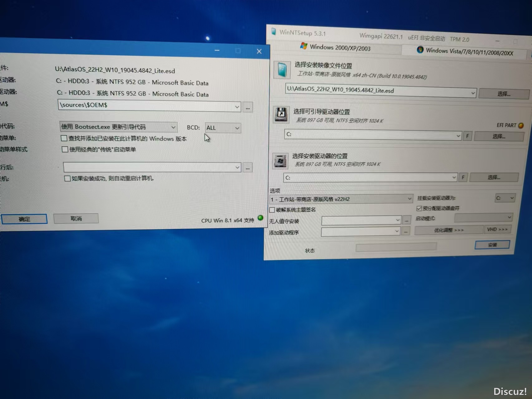Open the \sources\$OEM$ path dropdown
This screenshot has height=399, width=532.
coord(237,107)
